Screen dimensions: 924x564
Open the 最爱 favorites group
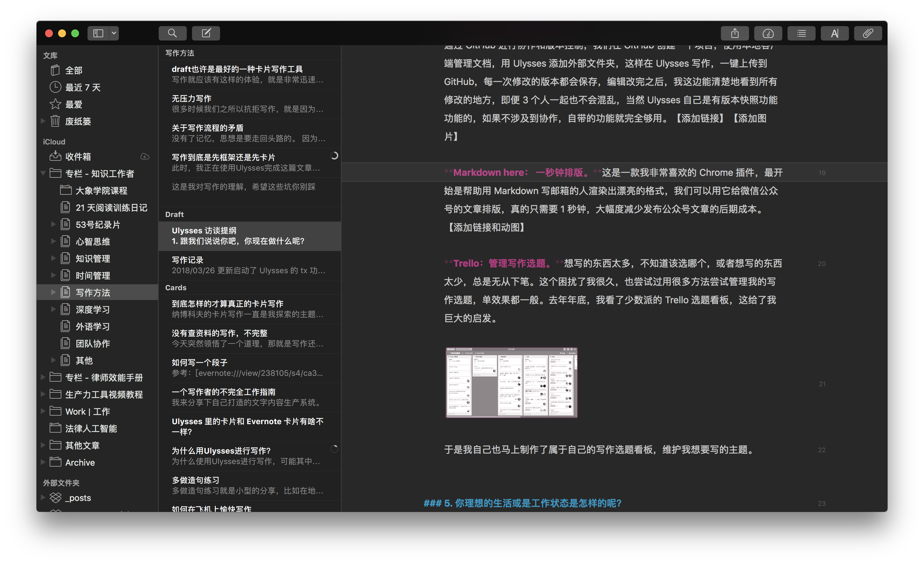point(97,104)
